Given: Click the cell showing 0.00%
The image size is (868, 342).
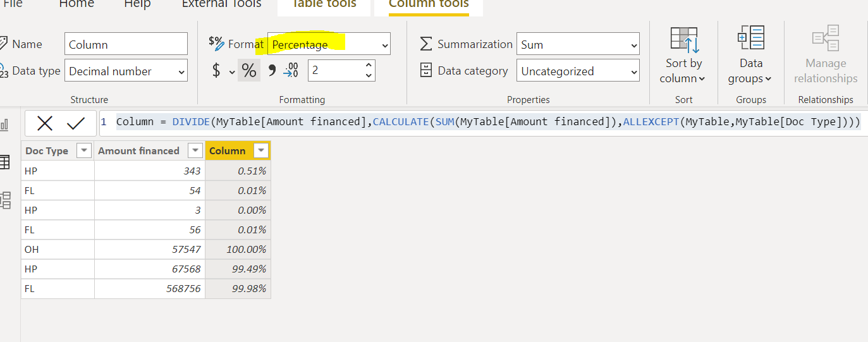Looking at the screenshot, I should [238, 210].
